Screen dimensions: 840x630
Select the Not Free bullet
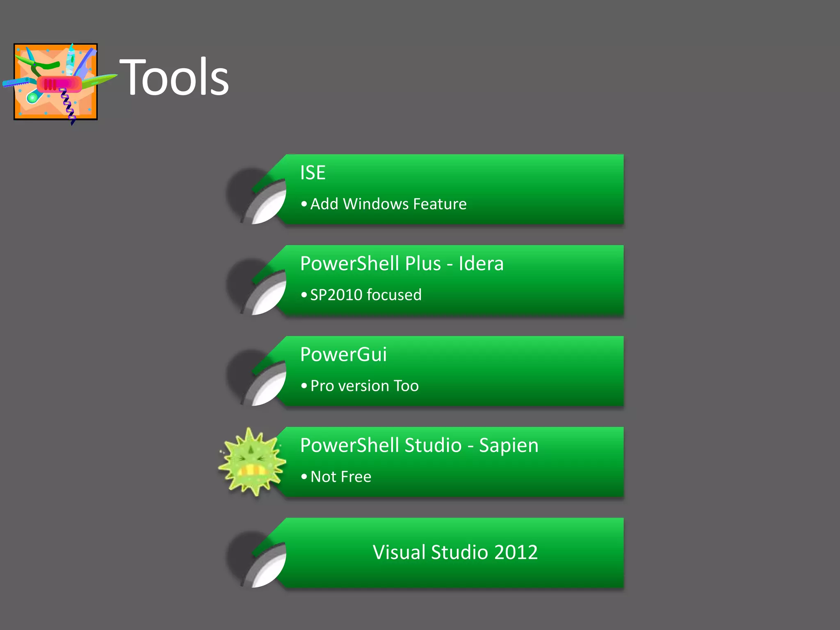click(336, 477)
